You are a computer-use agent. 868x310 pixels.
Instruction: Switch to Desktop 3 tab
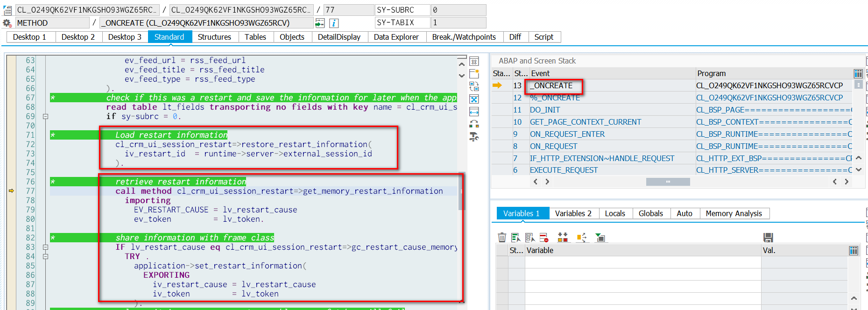(x=125, y=37)
